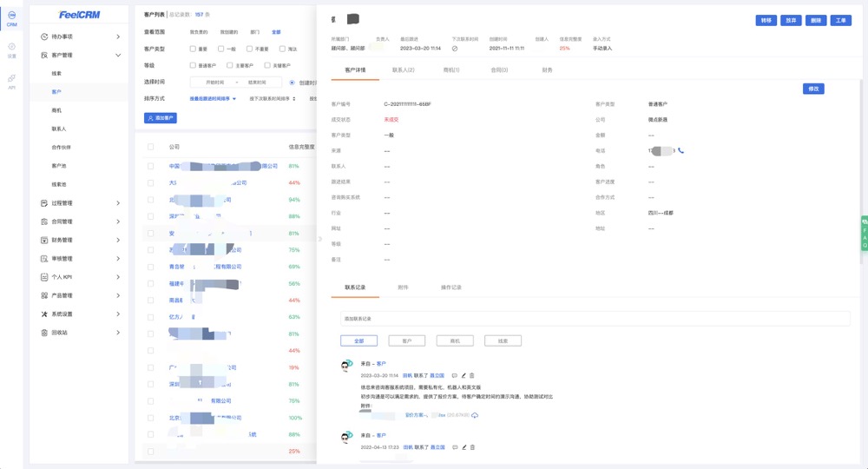Click the edit pencil on the 2023-03-20 record
Screen dimensions: 868x469
click(464, 375)
